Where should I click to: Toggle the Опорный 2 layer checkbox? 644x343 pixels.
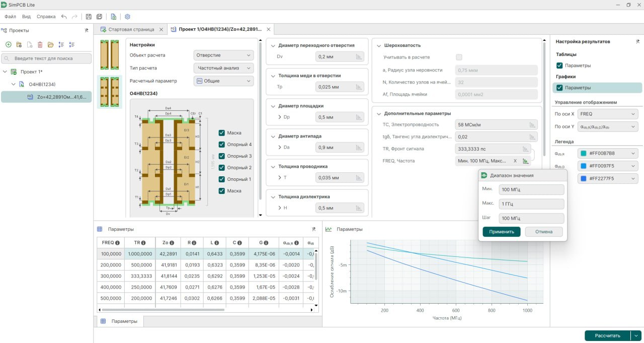coord(222,168)
